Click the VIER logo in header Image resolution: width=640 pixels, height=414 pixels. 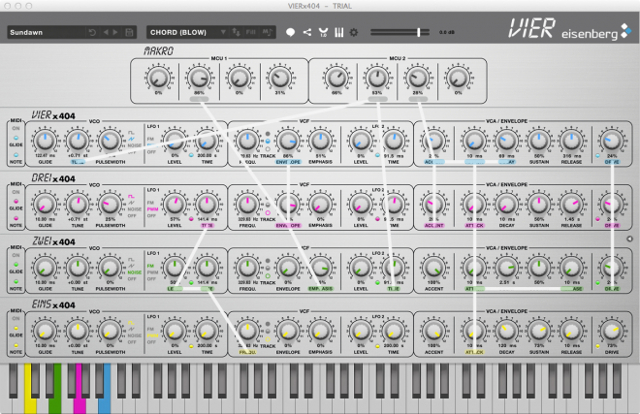(x=531, y=28)
